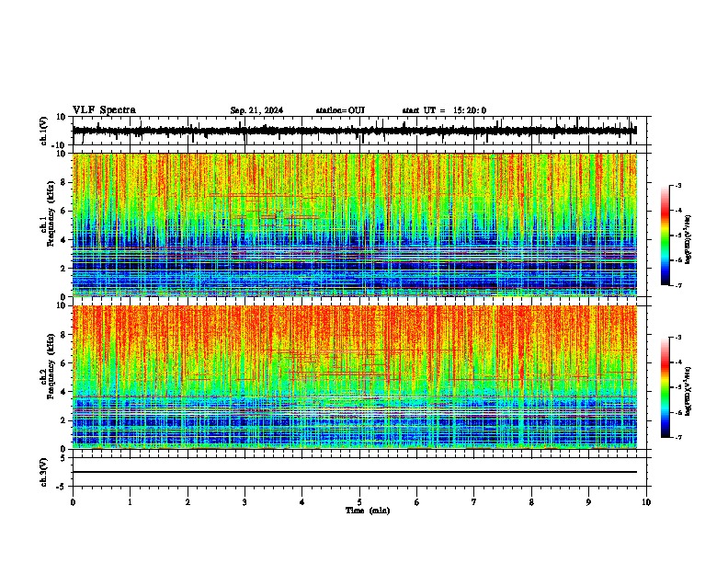Click the "Time (min)" axis label
728x563 pixels.
tap(368, 511)
